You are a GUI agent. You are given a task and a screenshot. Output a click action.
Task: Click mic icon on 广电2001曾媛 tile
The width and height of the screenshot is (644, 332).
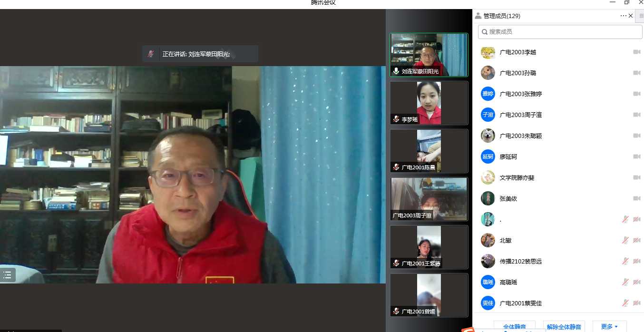(x=396, y=311)
